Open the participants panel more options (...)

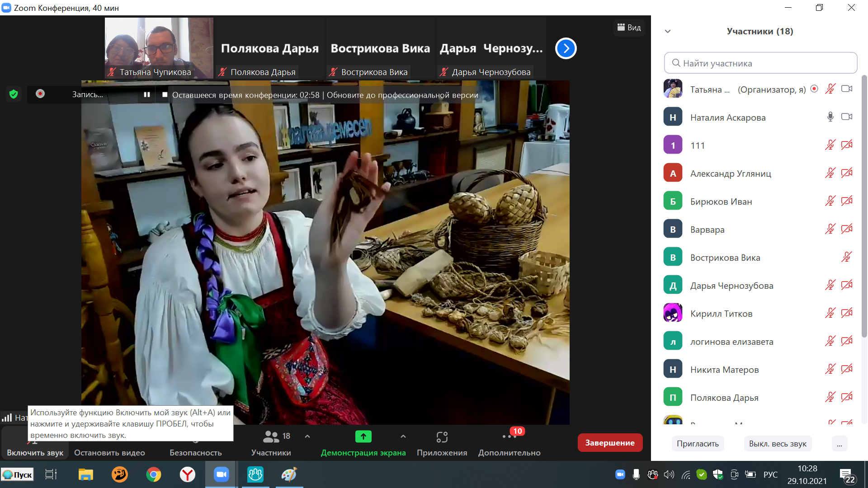click(839, 444)
